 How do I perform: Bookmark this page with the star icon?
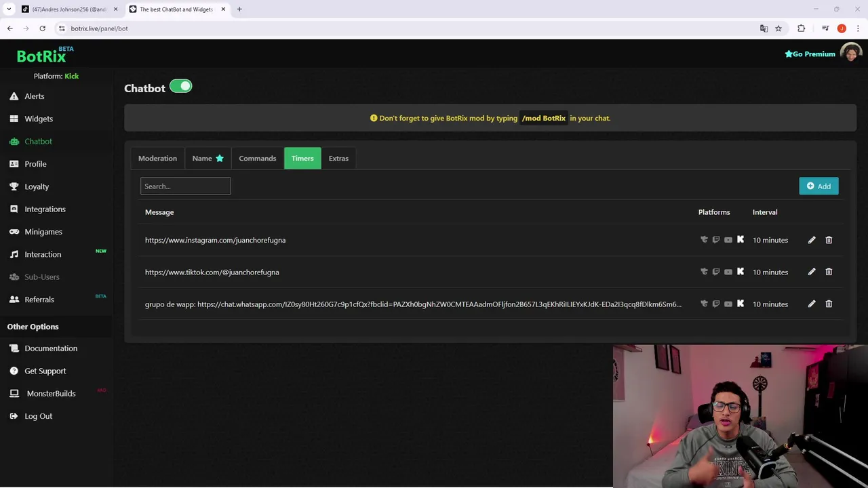click(x=778, y=28)
